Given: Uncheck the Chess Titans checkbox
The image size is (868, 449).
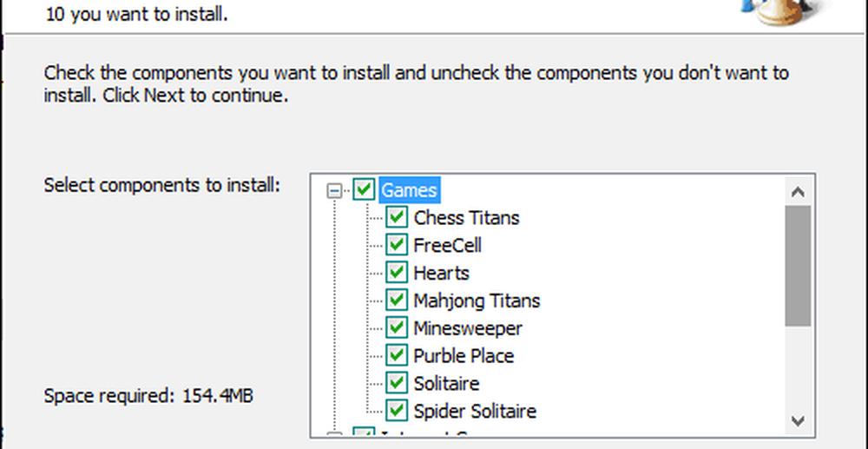Looking at the screenshot, I should (x=397, y=217).
